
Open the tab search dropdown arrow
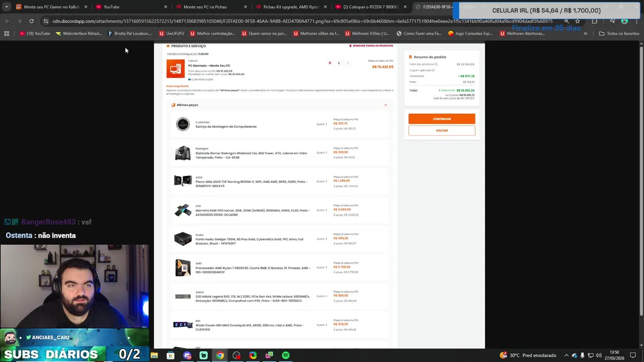pyautogui.click(x=6, y=7)
